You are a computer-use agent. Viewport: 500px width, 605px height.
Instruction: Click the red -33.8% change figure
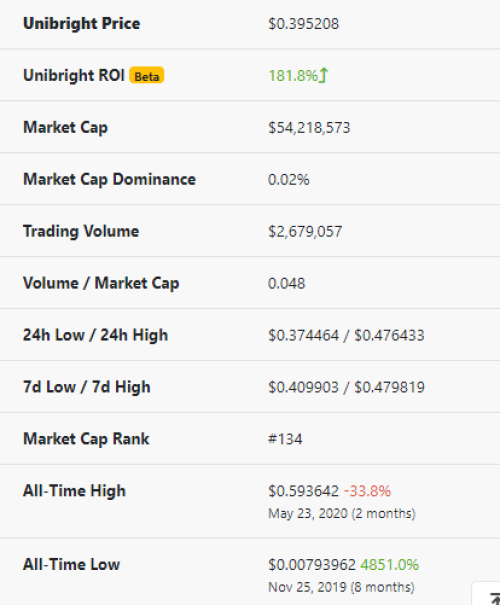point(367,491)
